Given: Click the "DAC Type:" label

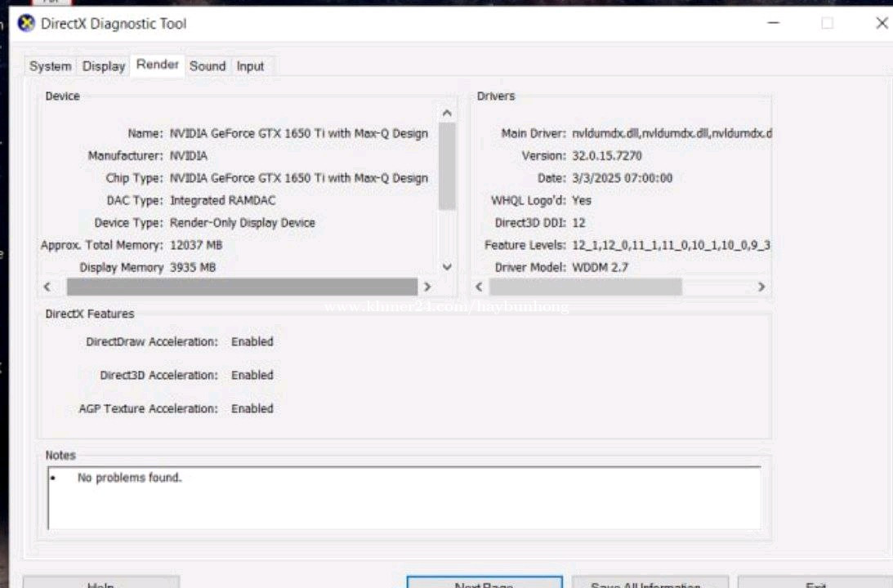Looking at the screenshot, I should (135, 200).
